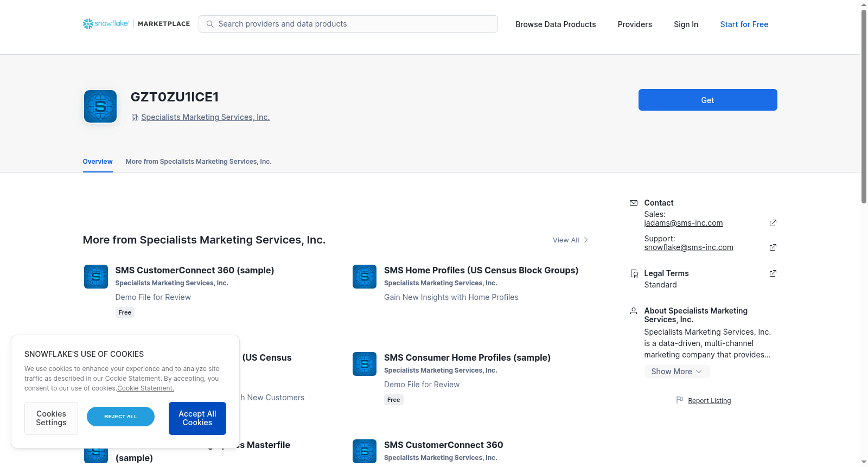The height and width of the screenshot is (467, 868).
Task: Click 'Demo File for Review' under Consumer Home Profiles
Action: click(422, 385)
